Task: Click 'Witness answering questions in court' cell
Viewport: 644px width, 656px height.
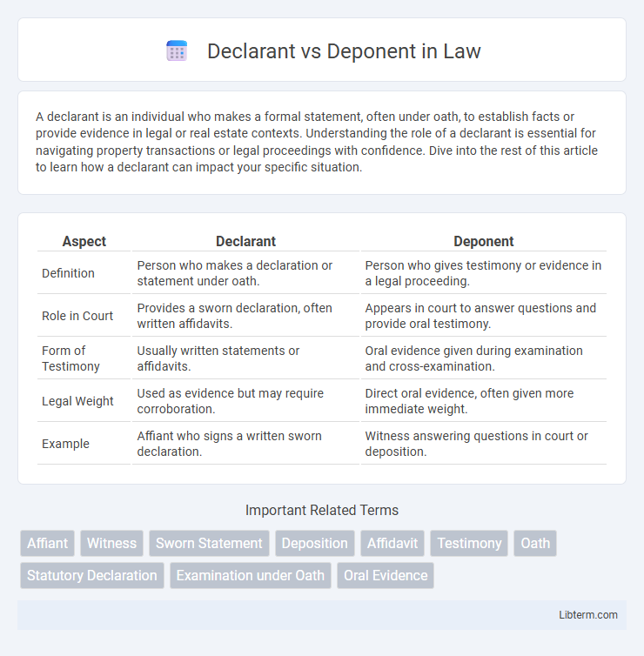Action: click(483, 444)
